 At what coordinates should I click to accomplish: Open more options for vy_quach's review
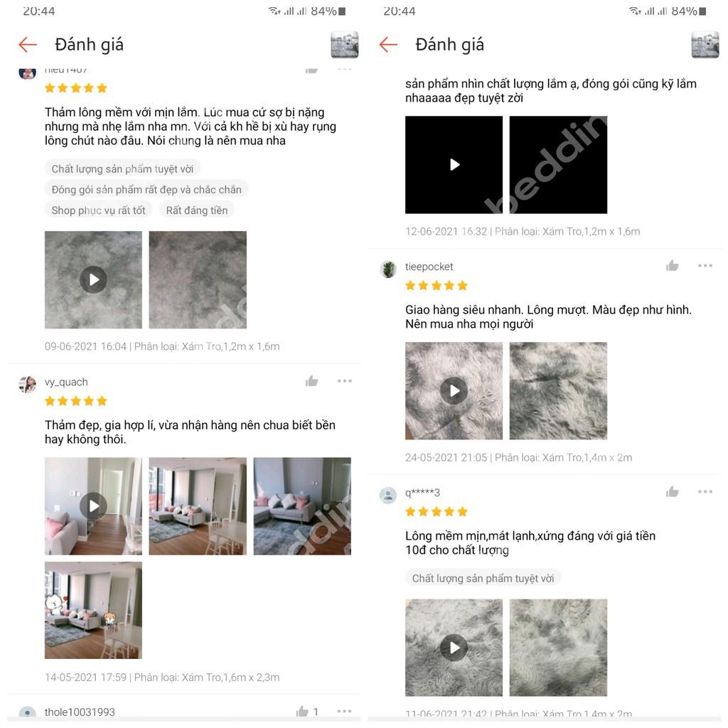click(345, 381)
